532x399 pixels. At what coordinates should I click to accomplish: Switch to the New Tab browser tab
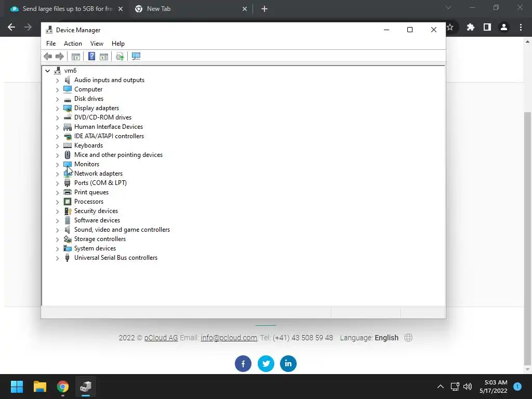[190, 9]
